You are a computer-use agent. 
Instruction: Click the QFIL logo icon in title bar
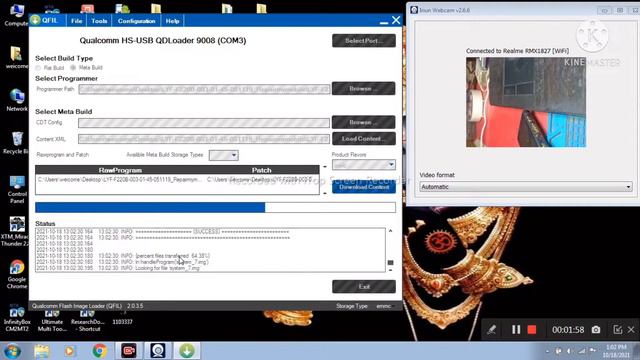click(x=36, y=20)
